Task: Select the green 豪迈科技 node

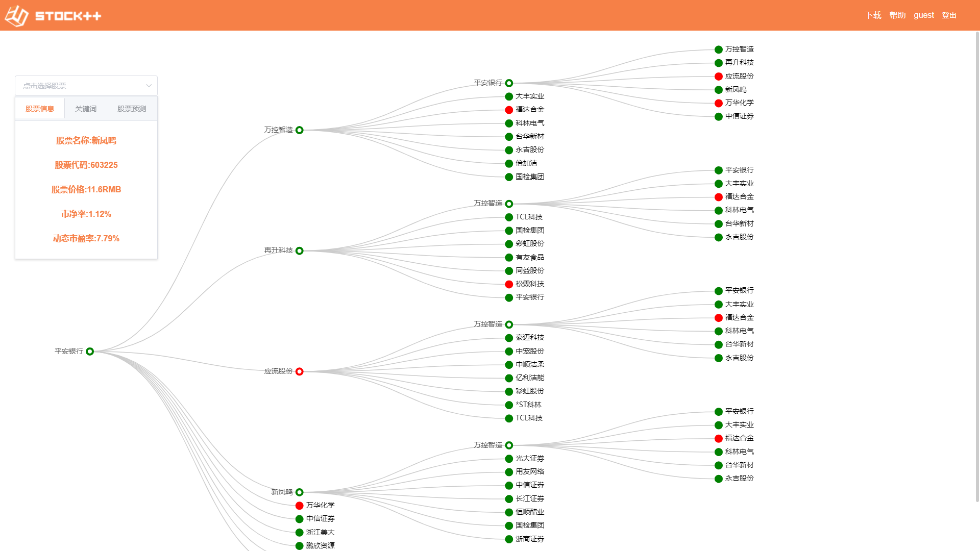Action: (x=509, y=338)
